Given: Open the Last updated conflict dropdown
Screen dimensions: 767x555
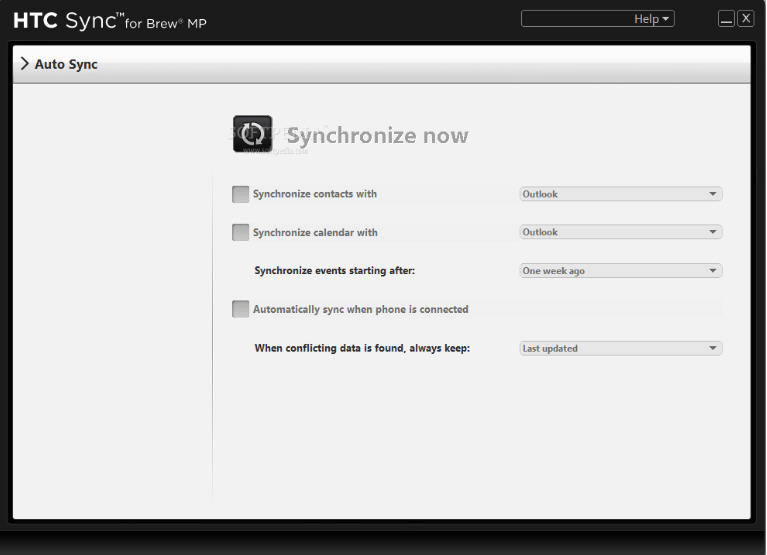Looking at the screenshot, I should (621, 348).
